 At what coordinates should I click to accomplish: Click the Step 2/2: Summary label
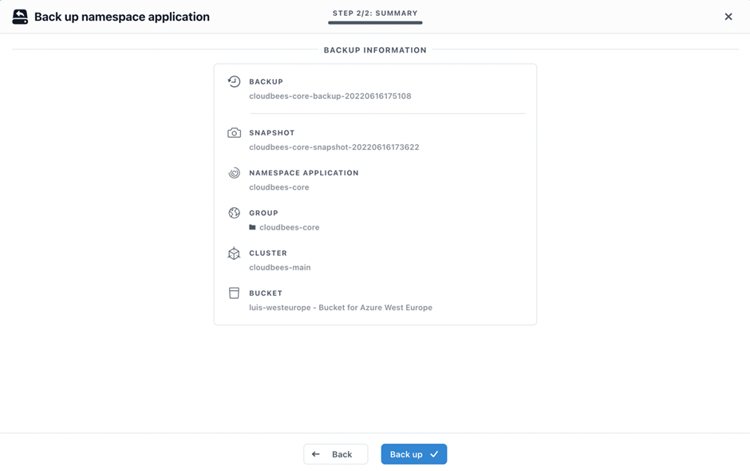click(375, 13)
